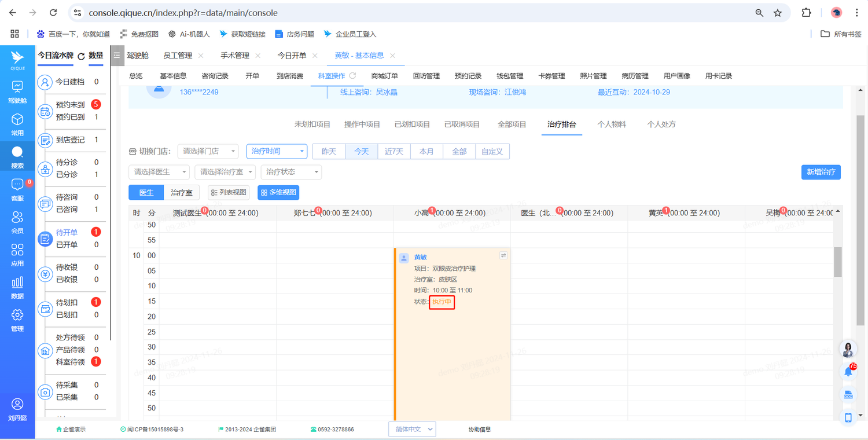Select the 近7天 date range option
The width and height of the screenshot is (868, 440).
[394, 151]
